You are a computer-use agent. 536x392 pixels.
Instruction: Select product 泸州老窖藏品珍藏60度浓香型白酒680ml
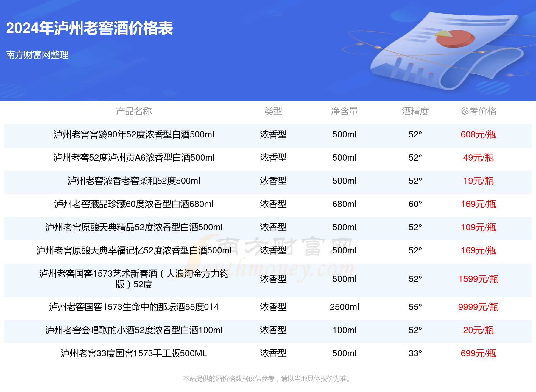click(x=134, y=204)
